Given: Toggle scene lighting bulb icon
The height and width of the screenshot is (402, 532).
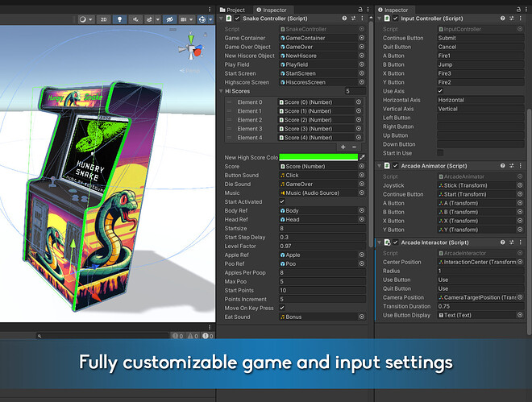Looking at the screenshot, I should coord(119,19).
